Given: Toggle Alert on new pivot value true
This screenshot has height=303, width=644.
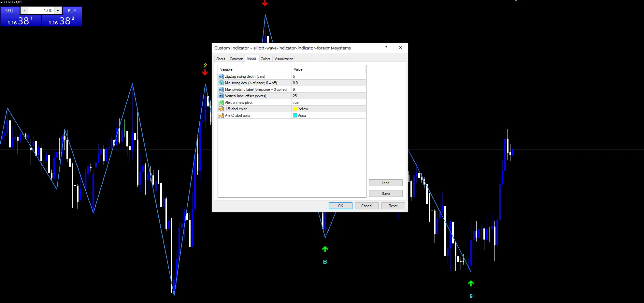Looking at the screenshot, I should click(x=329, y=103).
